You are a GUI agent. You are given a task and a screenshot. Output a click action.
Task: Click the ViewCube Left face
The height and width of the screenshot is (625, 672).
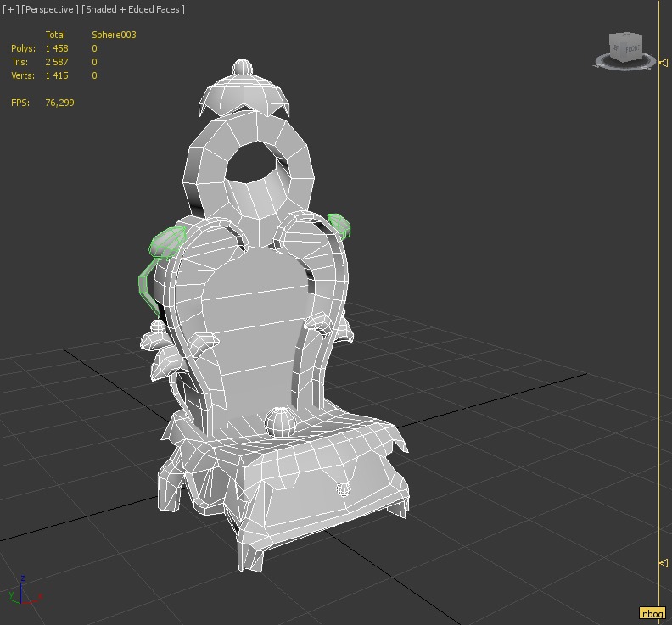(x=617, y=48)
